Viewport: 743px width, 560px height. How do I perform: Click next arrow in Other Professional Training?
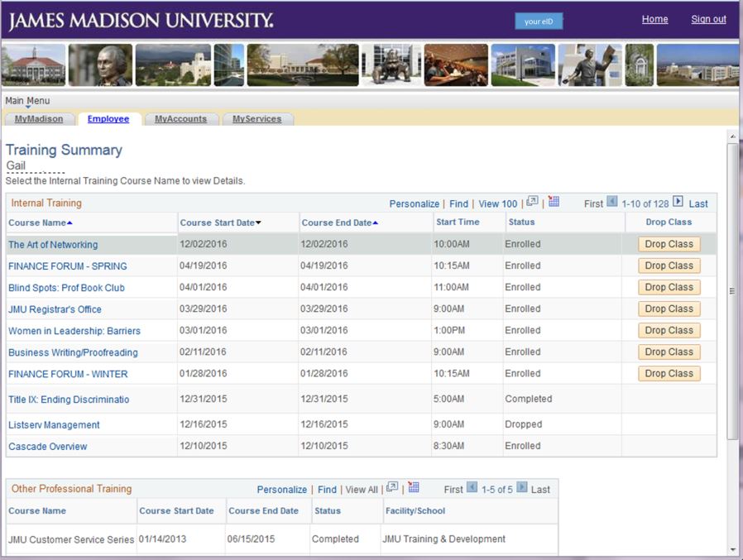[522, 487]
